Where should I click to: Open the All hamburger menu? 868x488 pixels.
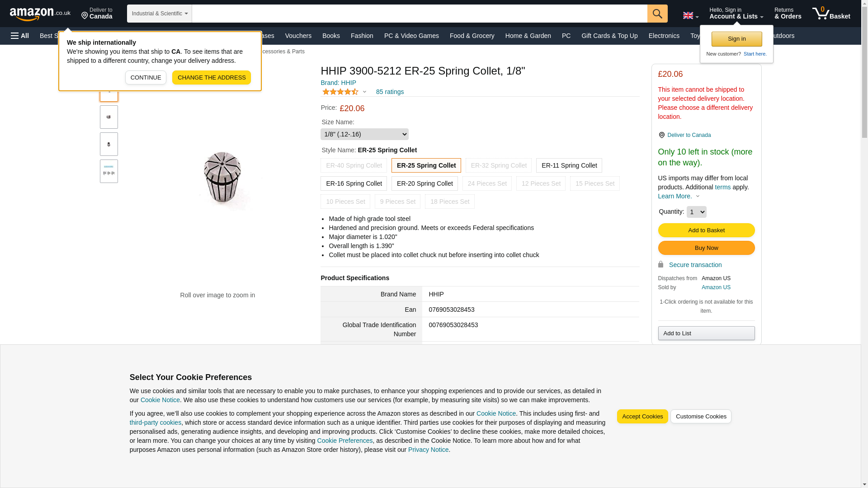20,36
